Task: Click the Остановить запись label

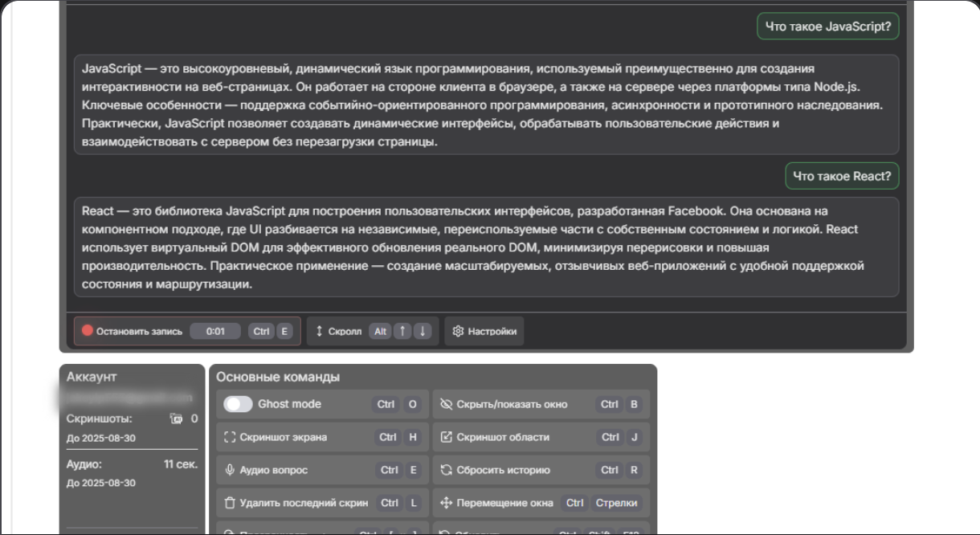Action: tap(139, 331)
